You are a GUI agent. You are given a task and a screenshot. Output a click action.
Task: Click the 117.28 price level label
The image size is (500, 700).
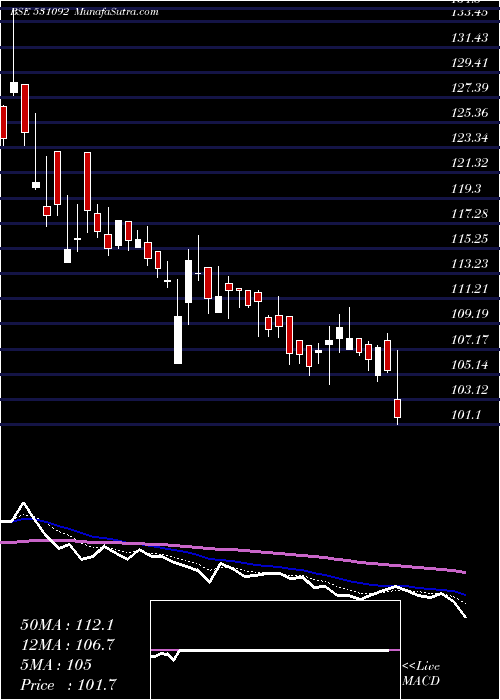[x=470, y=214]
